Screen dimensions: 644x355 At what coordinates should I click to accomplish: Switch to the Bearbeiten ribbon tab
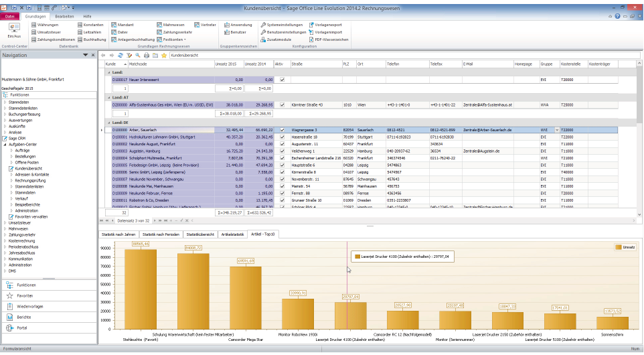click(x=64, y=17)
